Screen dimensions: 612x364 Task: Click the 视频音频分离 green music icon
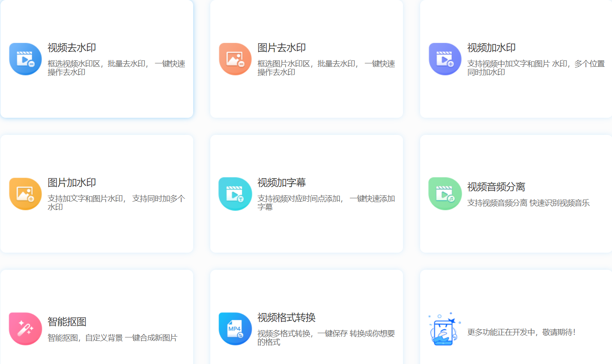pos(445,194)
